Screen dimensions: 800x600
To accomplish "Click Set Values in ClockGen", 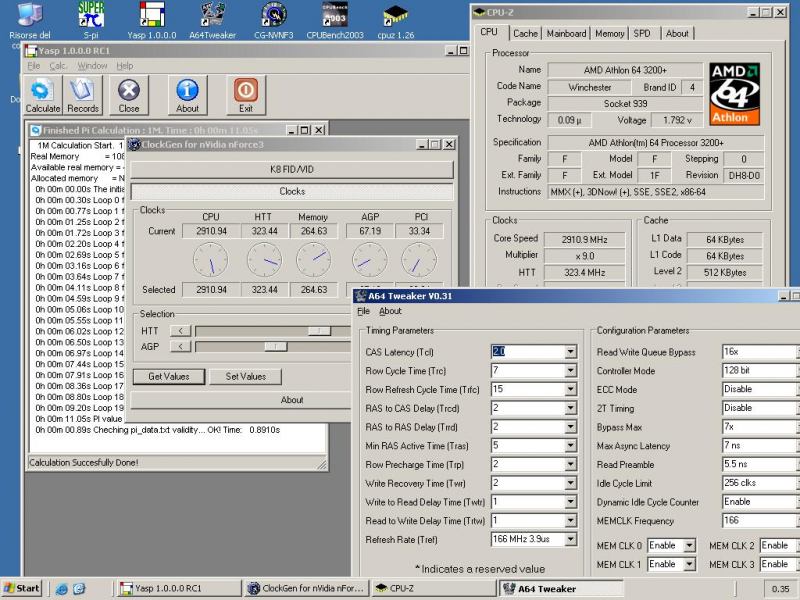I will pyautogui.click(x=245, y=377).
